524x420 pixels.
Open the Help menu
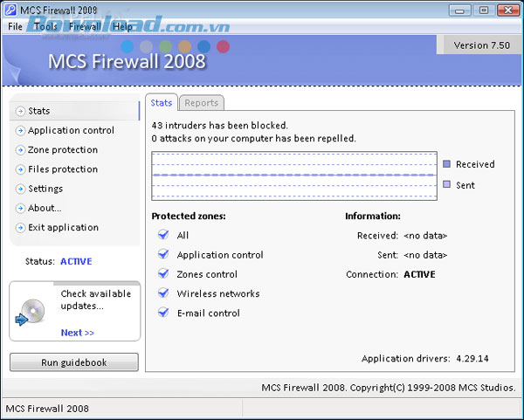[x=122, y=26]
